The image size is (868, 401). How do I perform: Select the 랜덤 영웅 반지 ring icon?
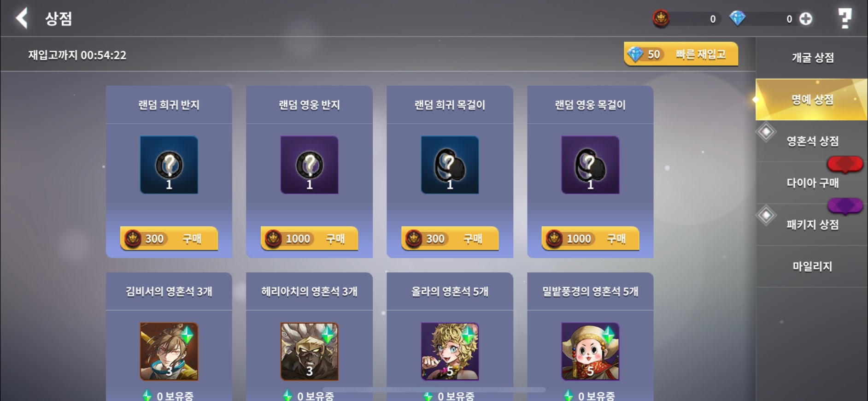(309, 165)
